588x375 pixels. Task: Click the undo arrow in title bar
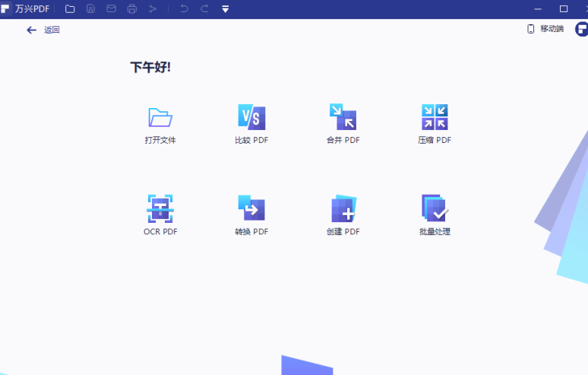coord(184,9)
